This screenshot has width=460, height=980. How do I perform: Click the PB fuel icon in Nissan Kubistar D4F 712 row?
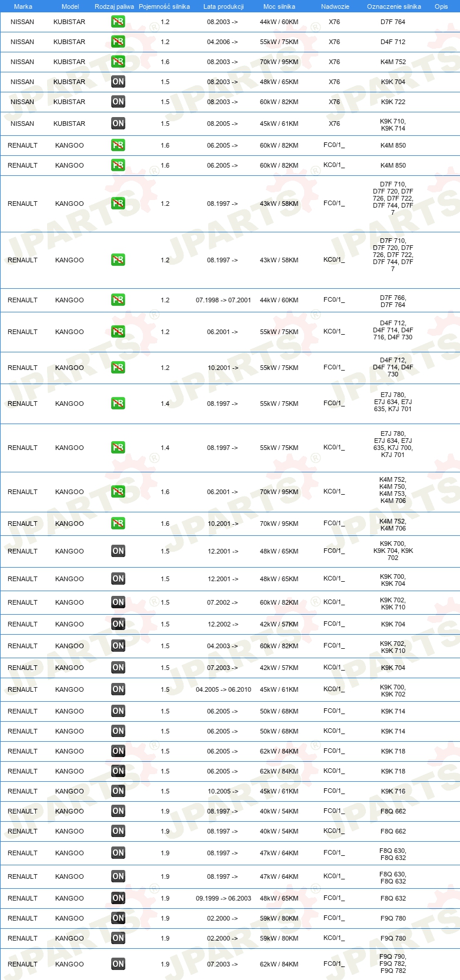click(118, 42)
